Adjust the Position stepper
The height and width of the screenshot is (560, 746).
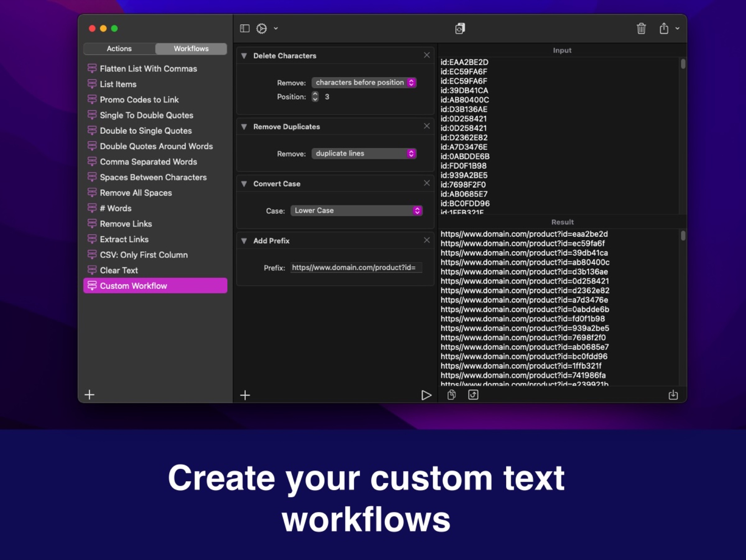(x=315, y=97)
